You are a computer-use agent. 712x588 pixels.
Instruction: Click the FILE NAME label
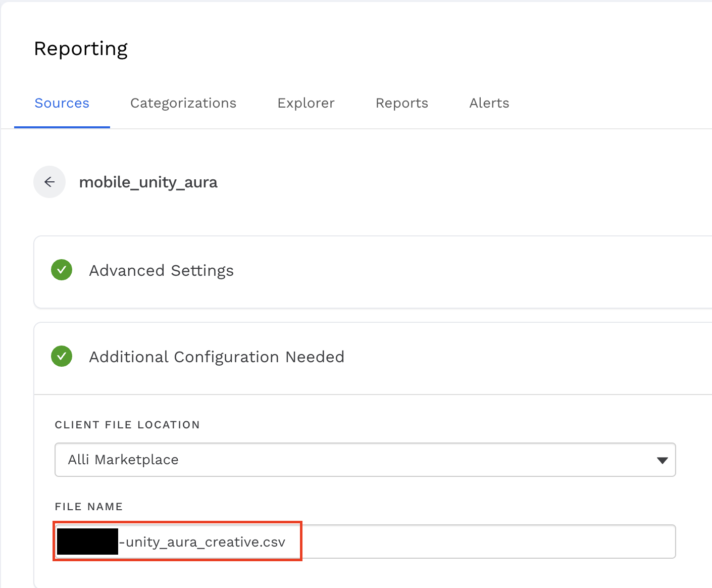point(89,507)
